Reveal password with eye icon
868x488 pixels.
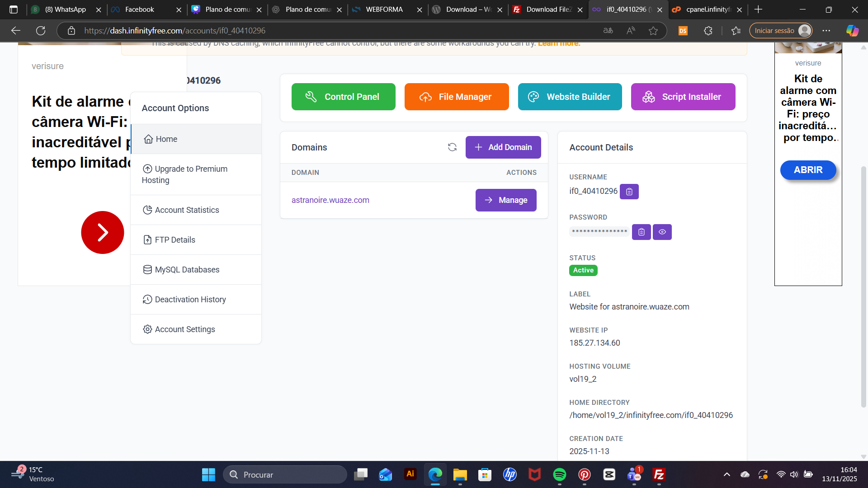(x=662, y=232)
